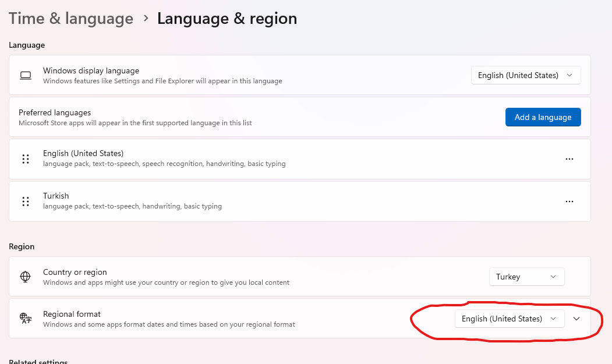Click the Country or region row title

pos(75,272)
